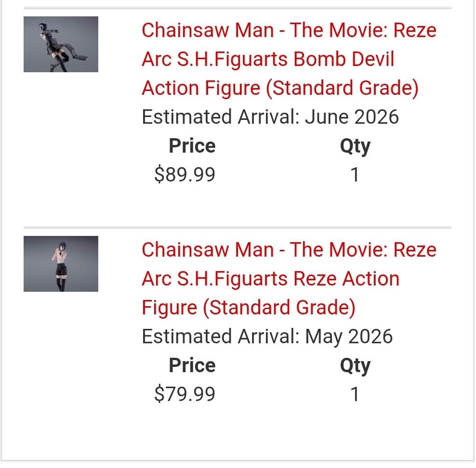Click "June 2026" in the first arrival estimate

pyautogui.click(x=352, y=117)
